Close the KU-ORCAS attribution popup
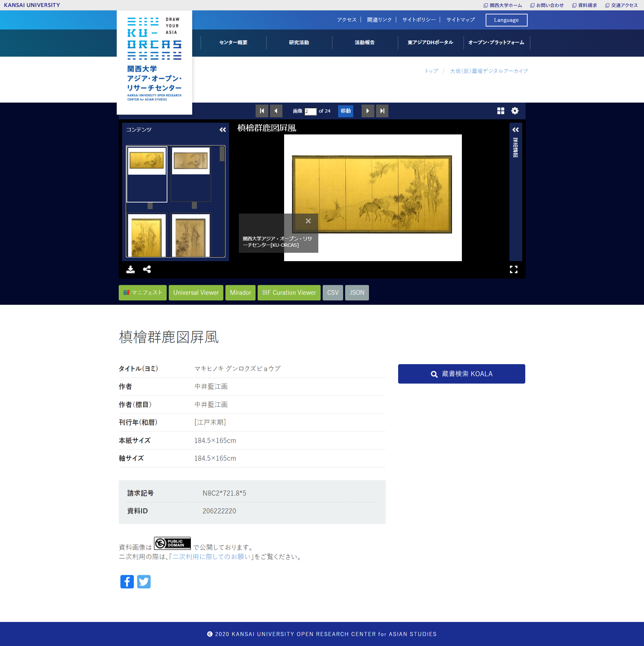Screen dimensions: 644x646 tap(308, 221)
